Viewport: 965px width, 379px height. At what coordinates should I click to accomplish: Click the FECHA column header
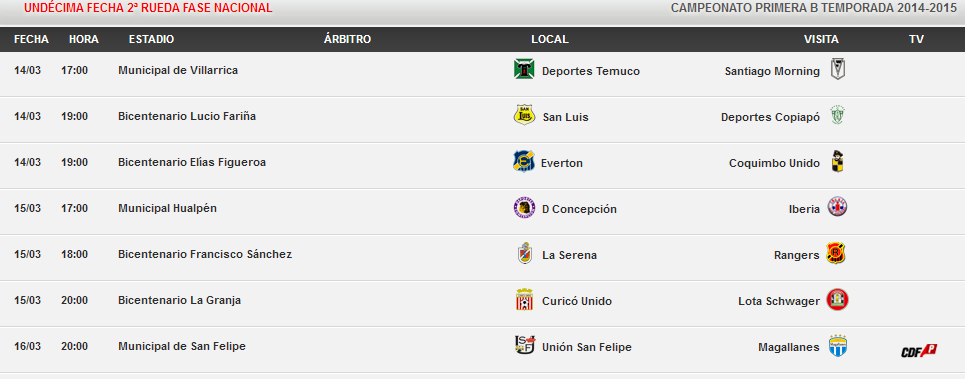31,39
